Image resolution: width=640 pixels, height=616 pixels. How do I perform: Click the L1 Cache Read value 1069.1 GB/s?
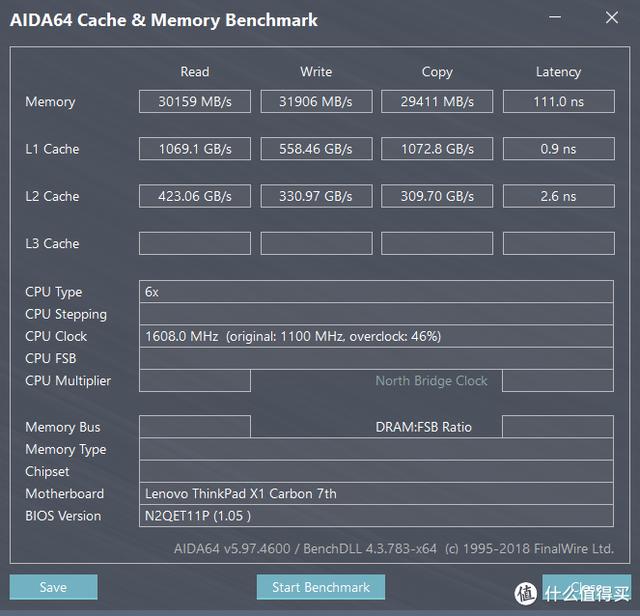tap(195, 149)
